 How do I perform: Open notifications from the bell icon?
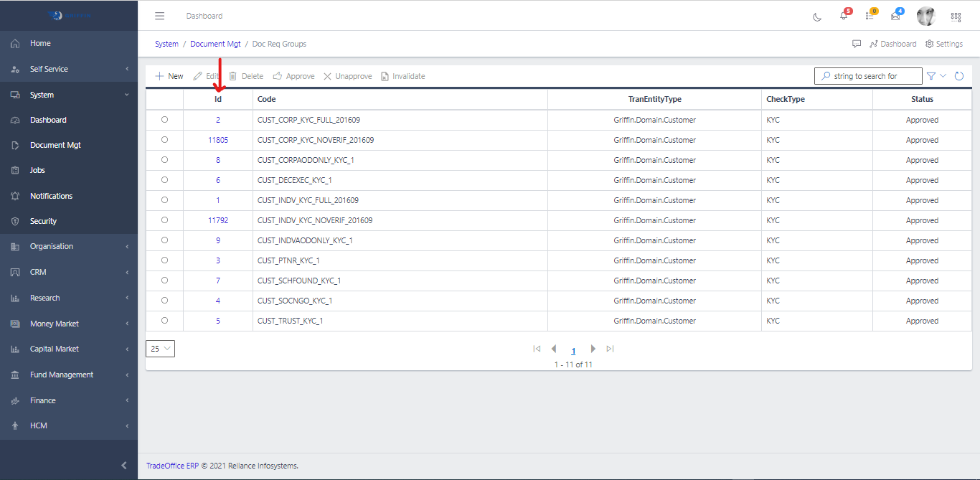point(844,16)
